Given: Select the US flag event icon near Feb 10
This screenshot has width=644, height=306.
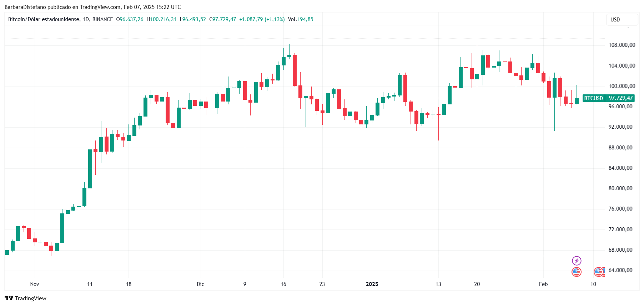Looking at the screenshot, I should tap(599, 272).
